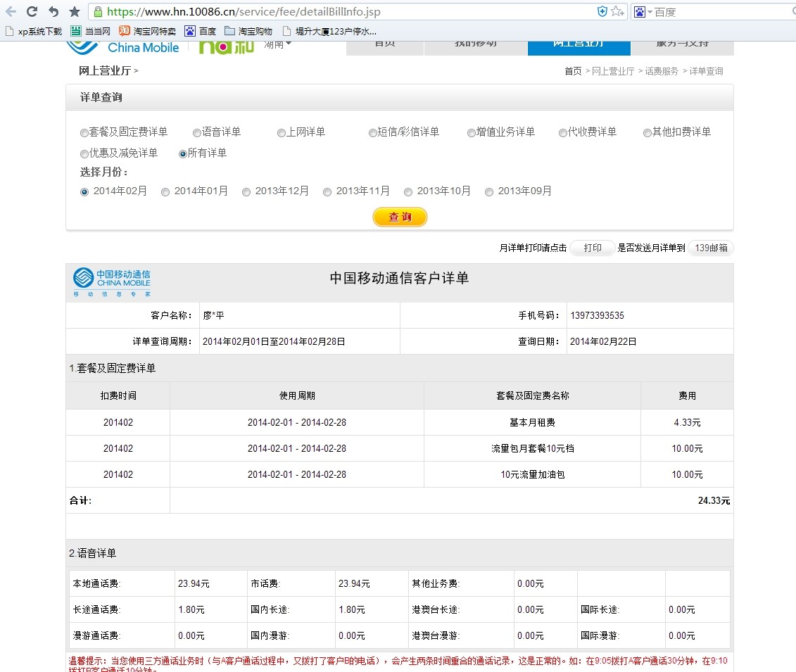
Task: Choose month 2013年11月
Action: (x=327, y=192)
